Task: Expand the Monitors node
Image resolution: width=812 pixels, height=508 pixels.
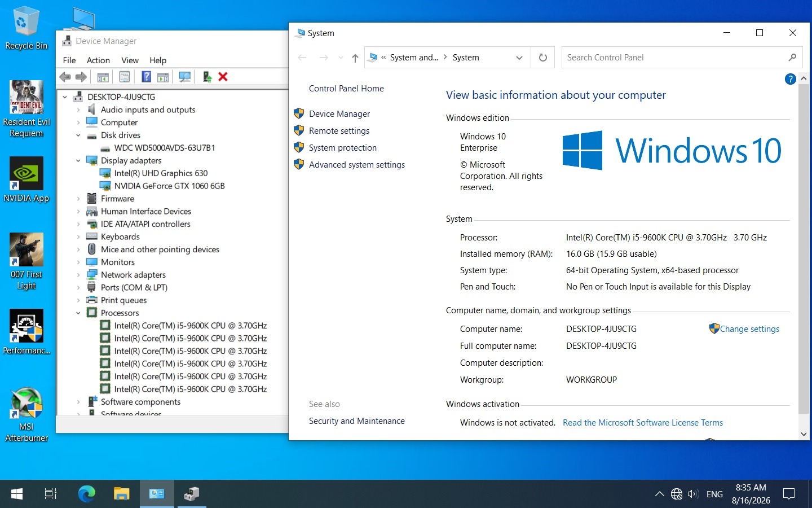Action: coord(78,262)
